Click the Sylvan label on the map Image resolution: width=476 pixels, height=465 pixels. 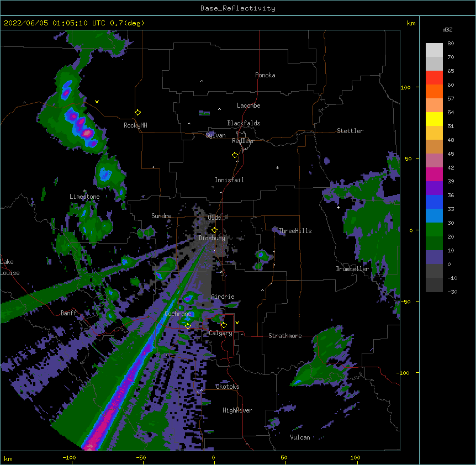click(x=215, y=135)
